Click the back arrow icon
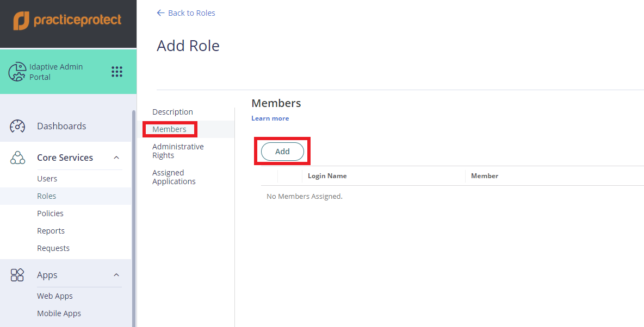This screenshot has height=327, width=644. 160,13
